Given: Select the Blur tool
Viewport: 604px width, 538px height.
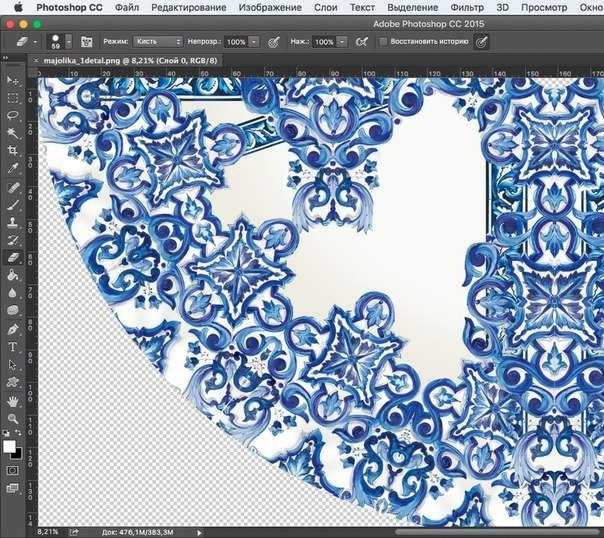Looking at the screenshot, I should [x=12, y=293].
